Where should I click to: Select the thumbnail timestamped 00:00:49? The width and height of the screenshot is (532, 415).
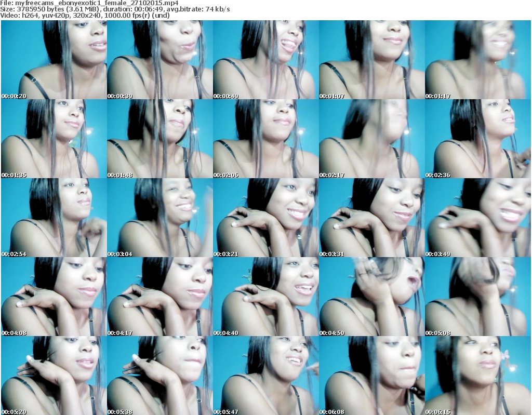[x=265, y=60]
